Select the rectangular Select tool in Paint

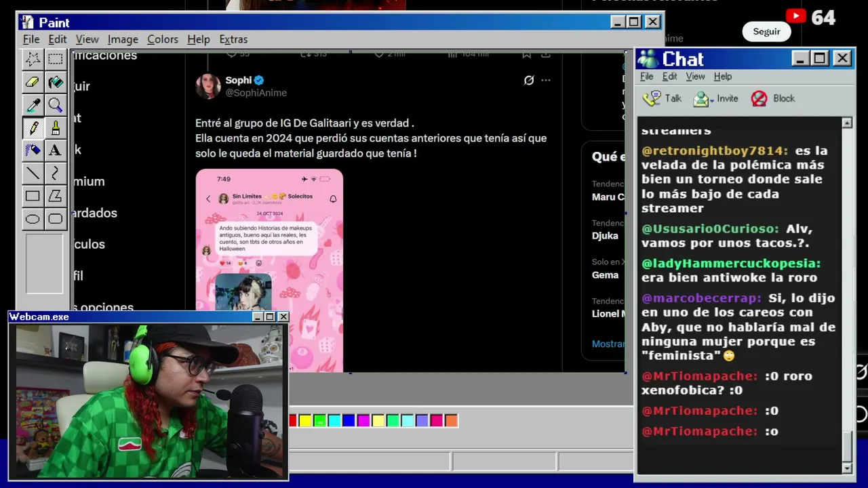tap(55, 59)
